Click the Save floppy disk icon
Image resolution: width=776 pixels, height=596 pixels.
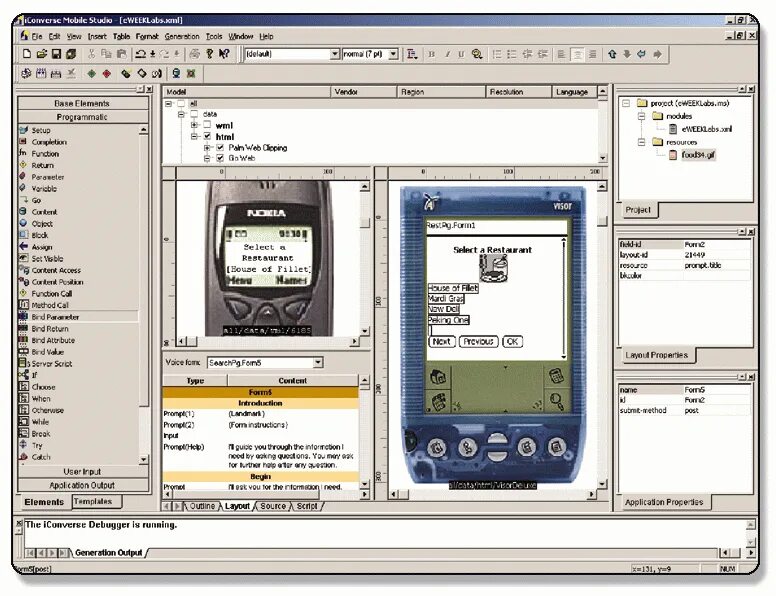tap(56, 53)
